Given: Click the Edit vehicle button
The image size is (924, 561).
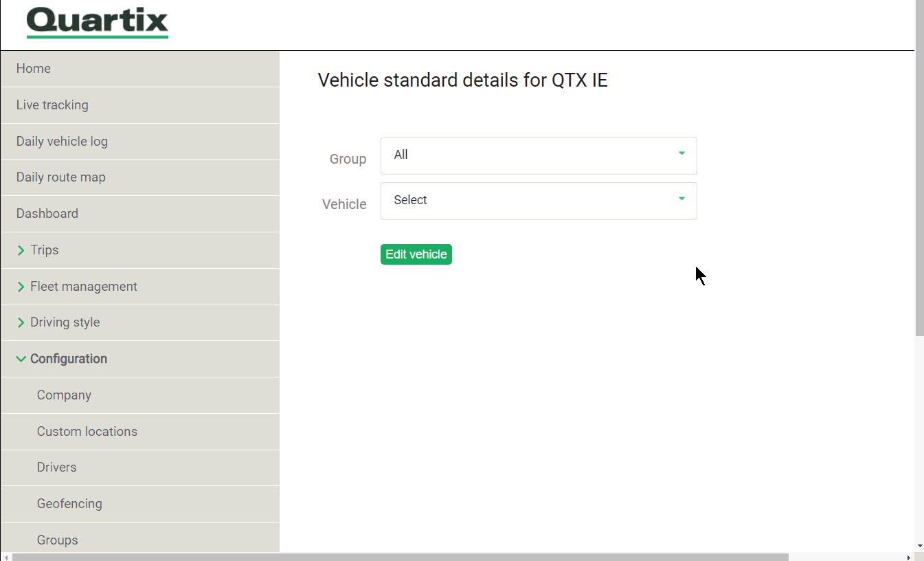Looking at the screenshot, I should click(x=416, y=254).
